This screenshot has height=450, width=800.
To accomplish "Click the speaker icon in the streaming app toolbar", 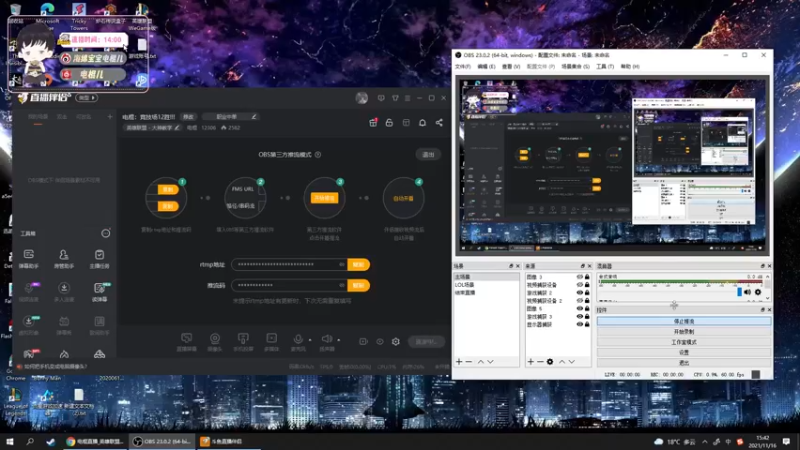I will [327, 338].
